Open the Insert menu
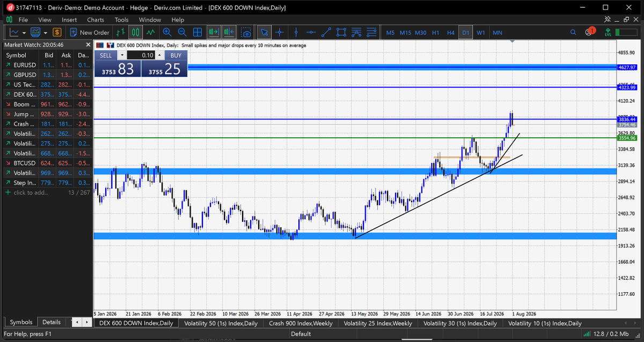Viewport: 644px width, 342px height. point(69,19)
